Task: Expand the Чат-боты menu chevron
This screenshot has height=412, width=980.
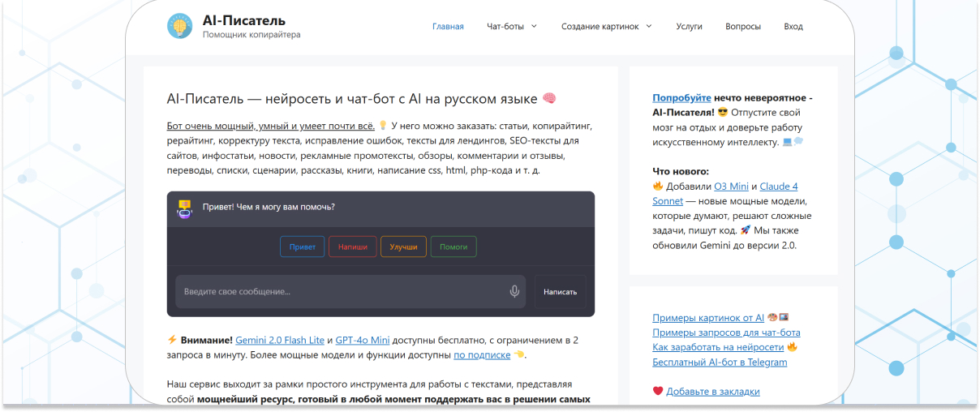Action: click(534, 26)
